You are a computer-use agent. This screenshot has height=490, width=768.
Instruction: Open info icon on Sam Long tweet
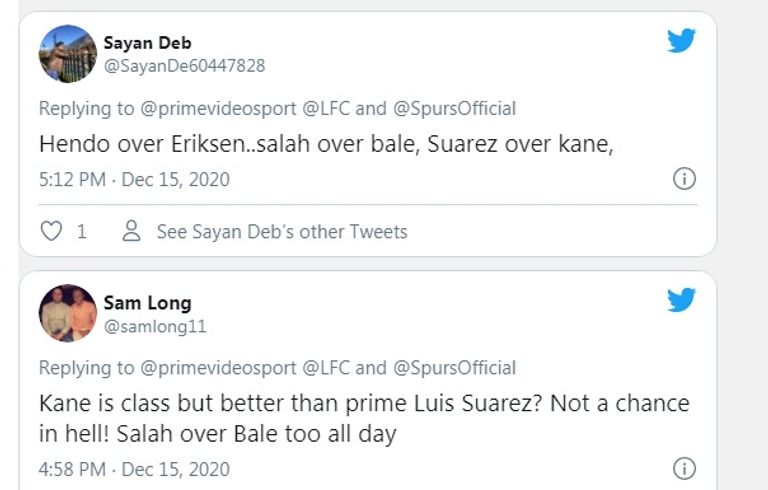tap(684, 468)
